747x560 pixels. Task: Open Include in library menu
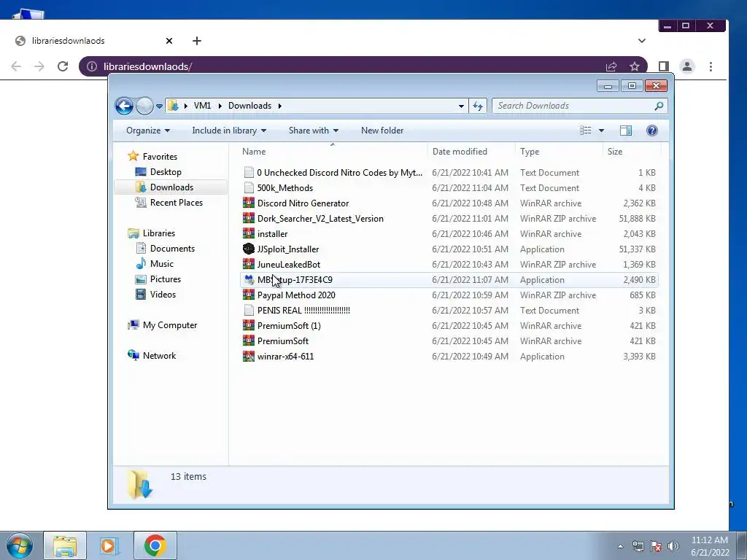(x=229, y=131)
